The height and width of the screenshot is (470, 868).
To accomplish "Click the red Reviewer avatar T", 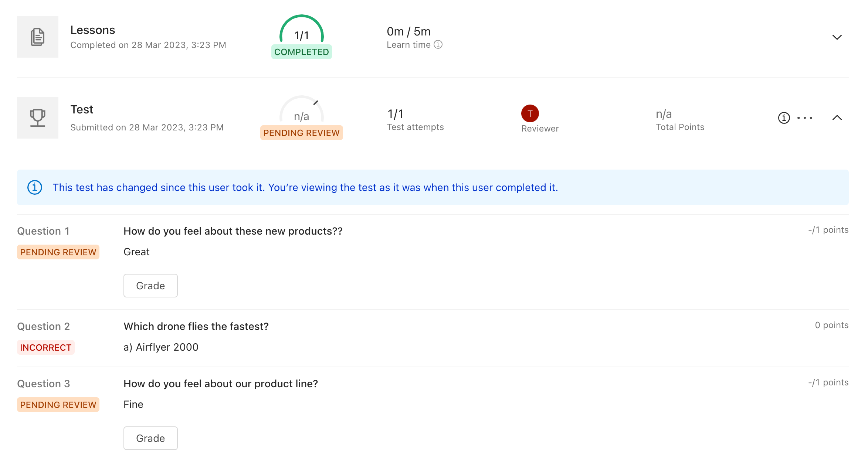I will pyautogui.click(x=530, y=113).
